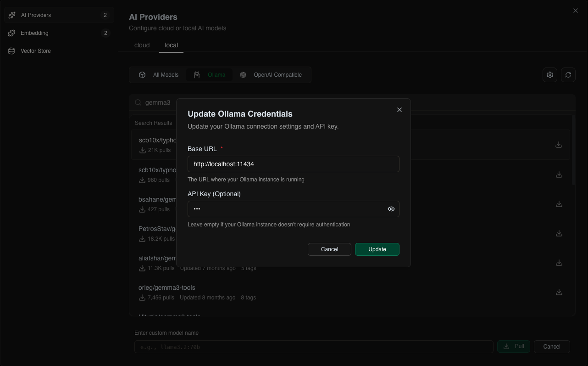Screen dimensions: 588x366
Task: Click the "11.3K pulls" text
Action: [x=161, y=268]
